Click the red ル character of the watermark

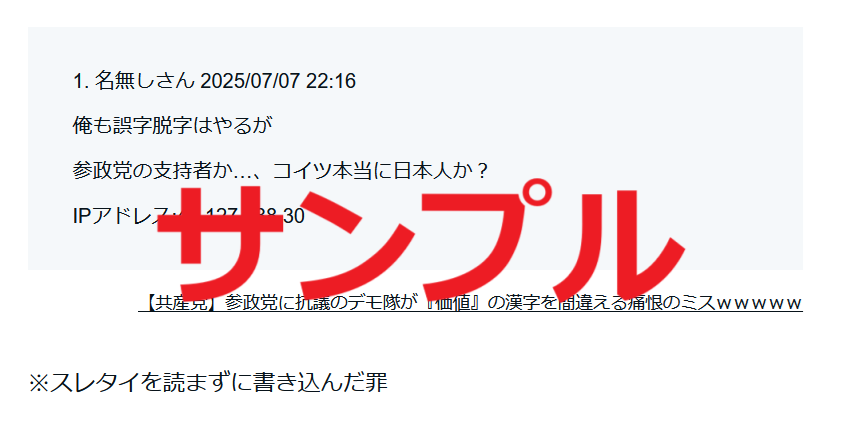(618, 244)
